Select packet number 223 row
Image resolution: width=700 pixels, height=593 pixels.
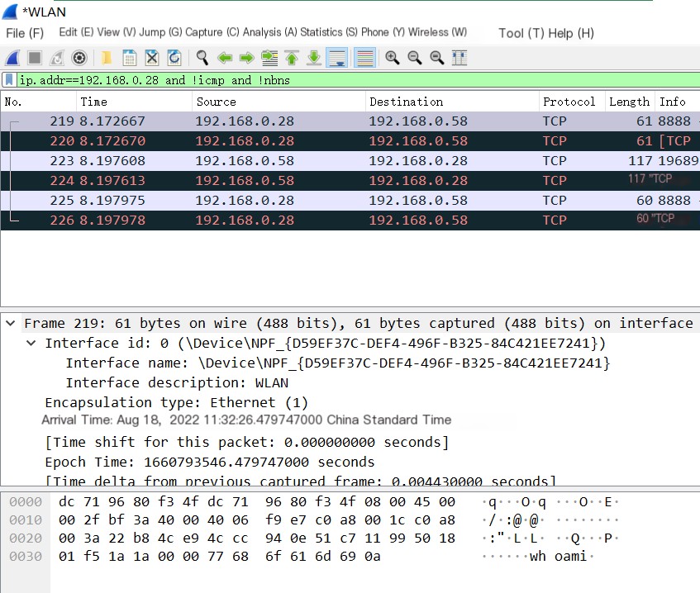point(248,161)
